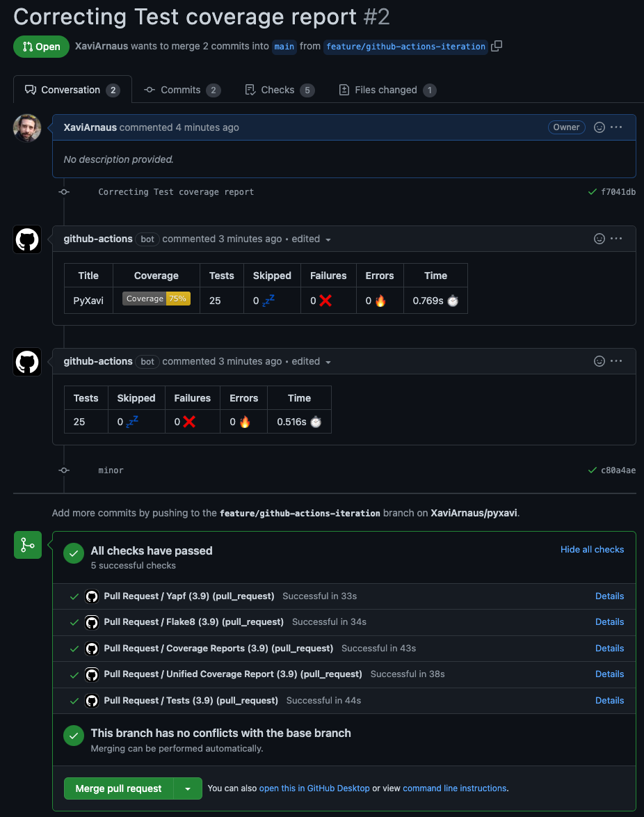Expand edited history on second bot comment
Viewport: 644px width, 817px height.
coord(311,361)
